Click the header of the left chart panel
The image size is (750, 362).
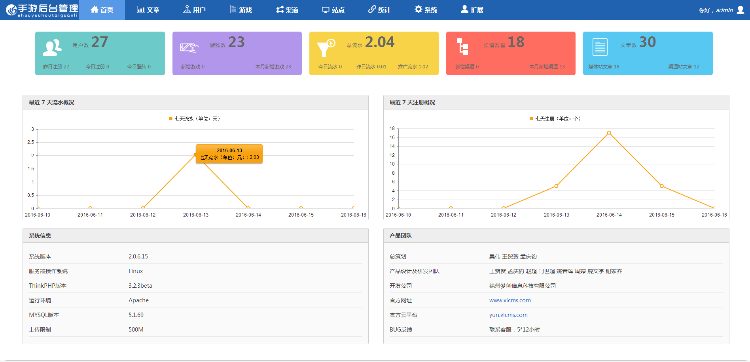[x=195, y=102]
